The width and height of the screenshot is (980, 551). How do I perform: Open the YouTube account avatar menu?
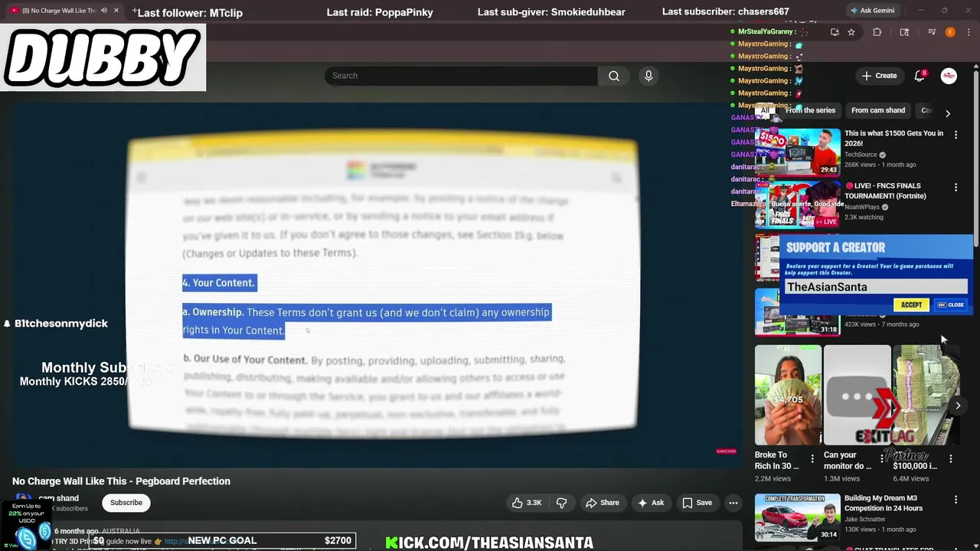949,76
